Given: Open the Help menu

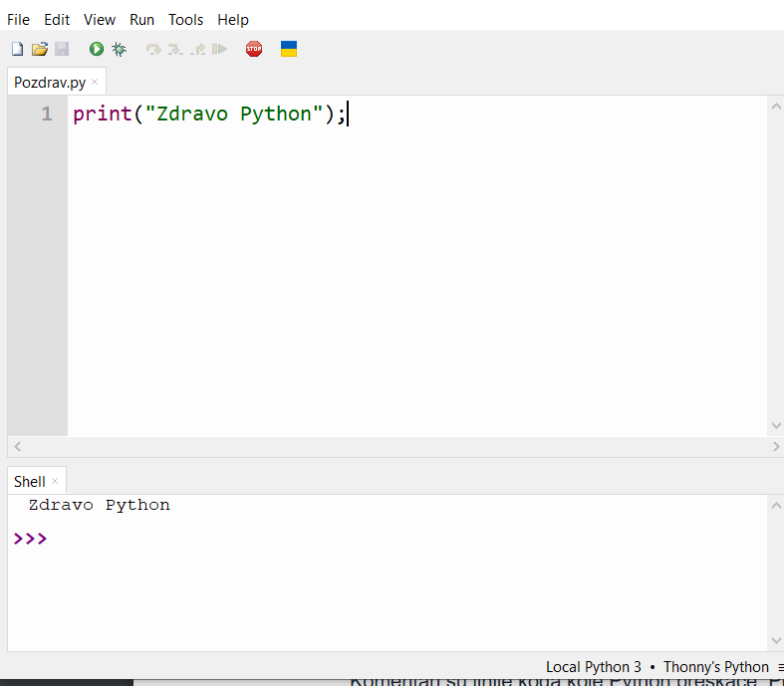Looking at the screenshot, I should [x=233, y=20].
